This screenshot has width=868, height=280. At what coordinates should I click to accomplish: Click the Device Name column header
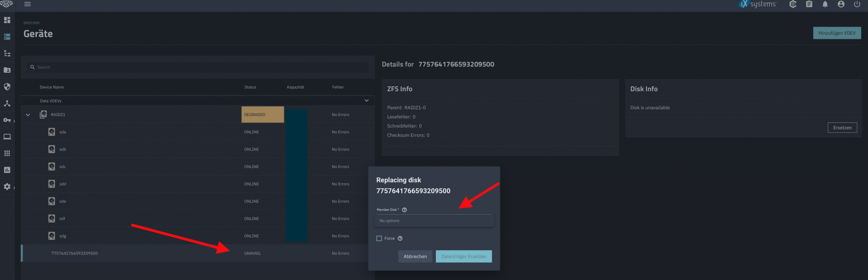(52, 87)
